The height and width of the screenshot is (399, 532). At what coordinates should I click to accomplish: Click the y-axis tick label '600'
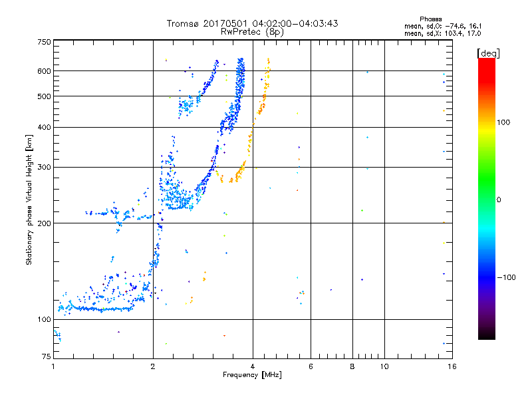tap(45, 71)
